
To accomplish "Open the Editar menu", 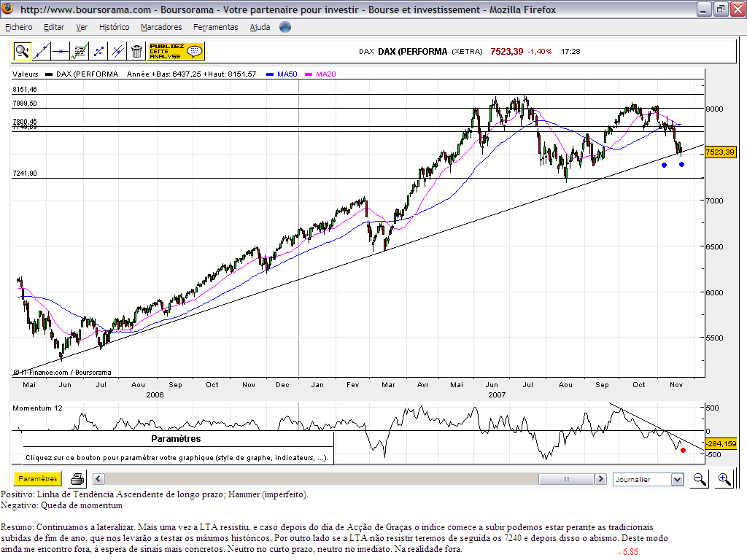I will 54,27.
